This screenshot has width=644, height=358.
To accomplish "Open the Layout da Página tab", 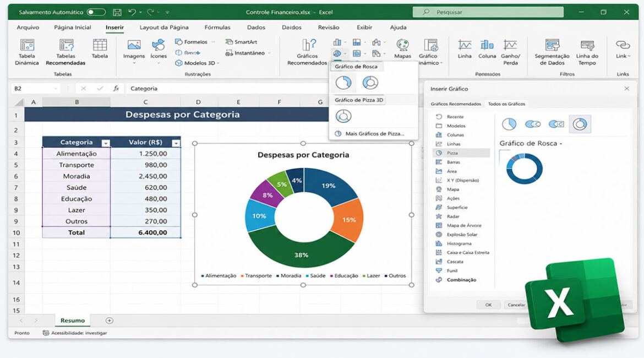I will [x=164, y=27].
